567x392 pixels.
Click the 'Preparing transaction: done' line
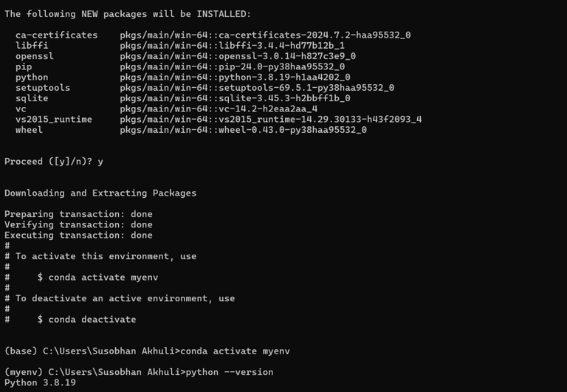click(78, 214)
